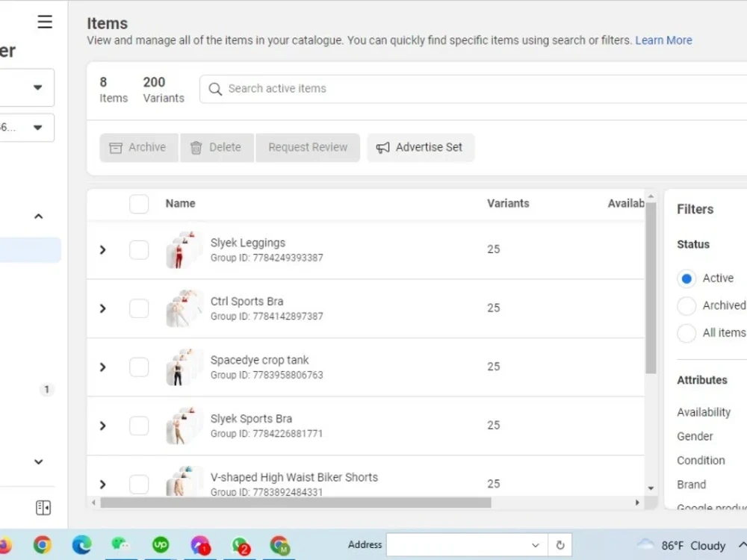Select the Spacedye crop tank checkbox

point(139,367)
